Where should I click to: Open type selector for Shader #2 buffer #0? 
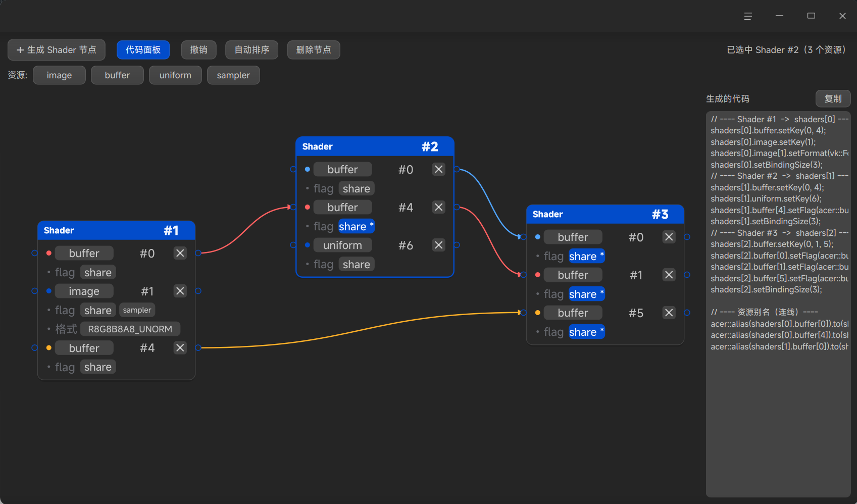(x=343, y=169)
